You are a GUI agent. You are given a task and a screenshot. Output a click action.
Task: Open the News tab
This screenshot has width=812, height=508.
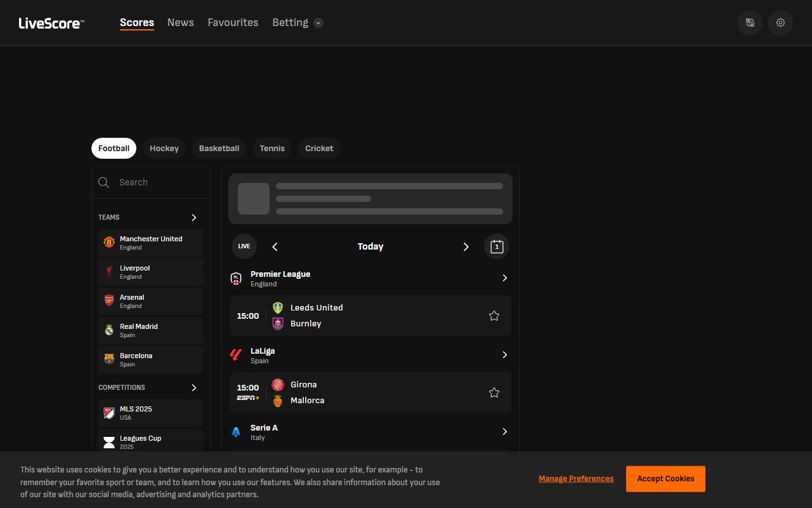click(x=181, y=23)
